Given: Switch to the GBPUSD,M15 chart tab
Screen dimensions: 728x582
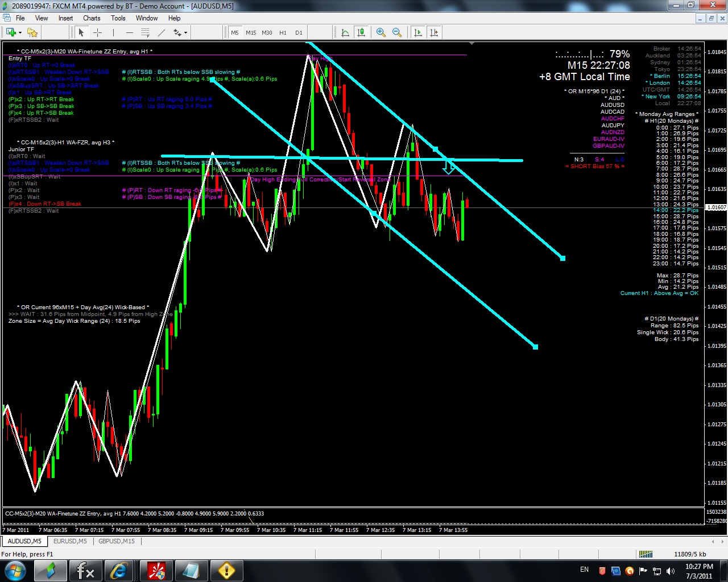Looking at the screenshot, I should click(117, 541).
